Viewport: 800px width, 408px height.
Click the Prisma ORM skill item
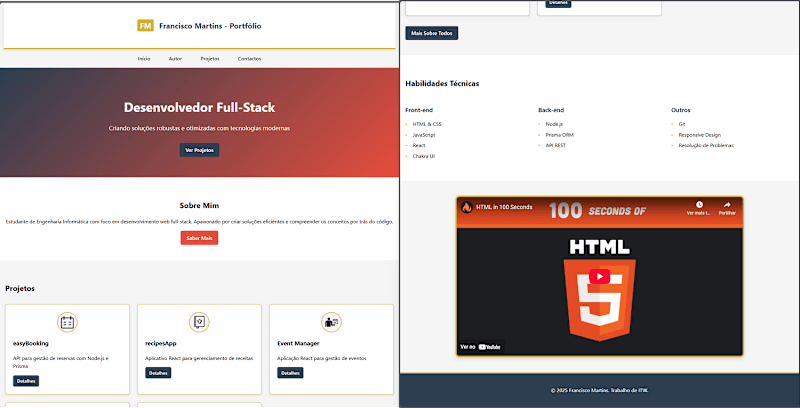560,135
